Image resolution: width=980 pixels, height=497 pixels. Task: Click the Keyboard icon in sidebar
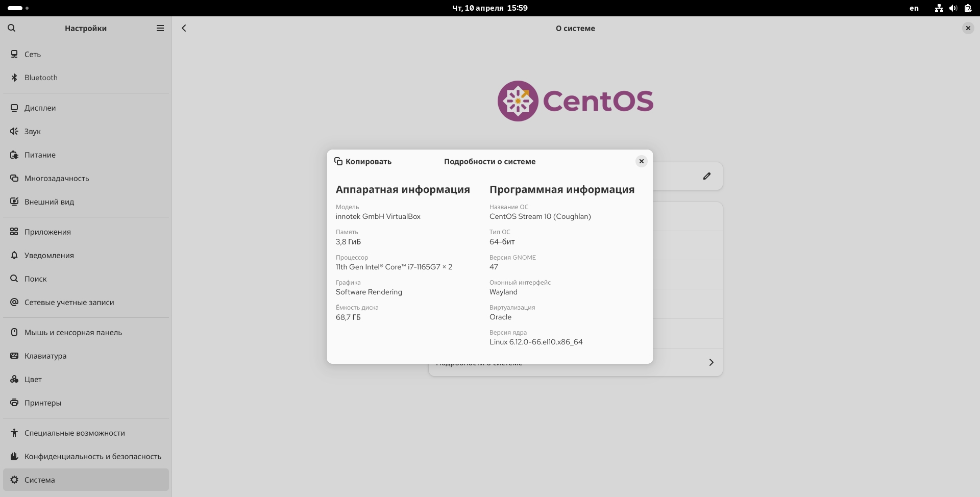(x=14, y=356)
